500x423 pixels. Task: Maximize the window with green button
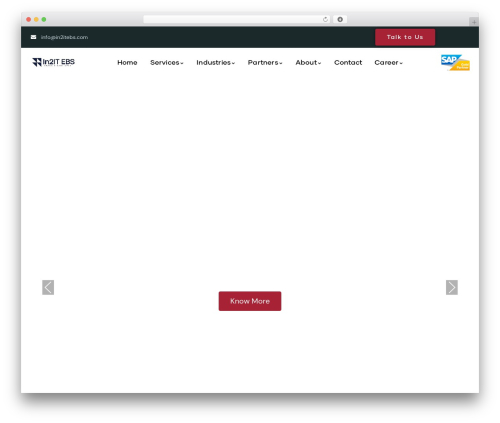click(x=44, y=19)
